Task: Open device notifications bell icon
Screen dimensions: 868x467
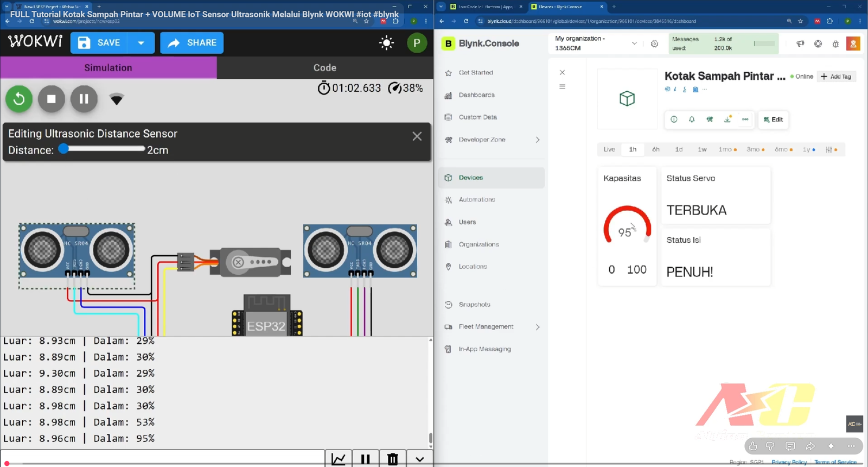Action: [x=692, y=119]
